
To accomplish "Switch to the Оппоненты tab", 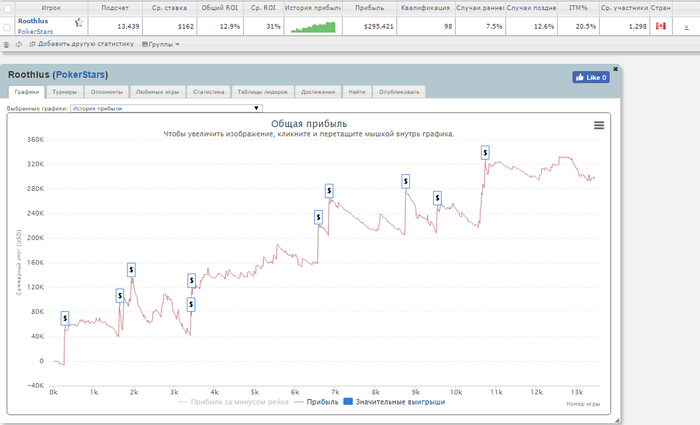I will click(x=106, y=92).
